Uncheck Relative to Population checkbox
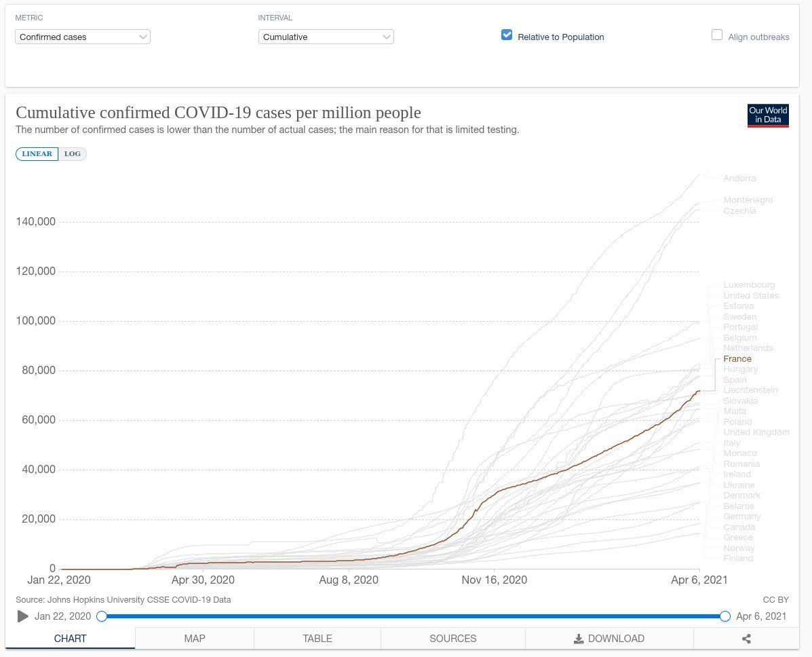Screen dimensions: 812x657 507,35
